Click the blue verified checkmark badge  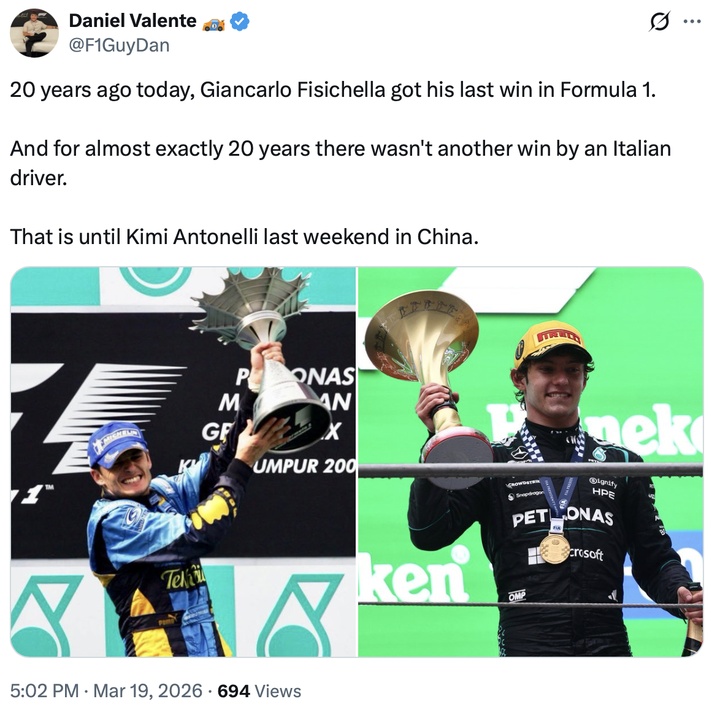239,22
